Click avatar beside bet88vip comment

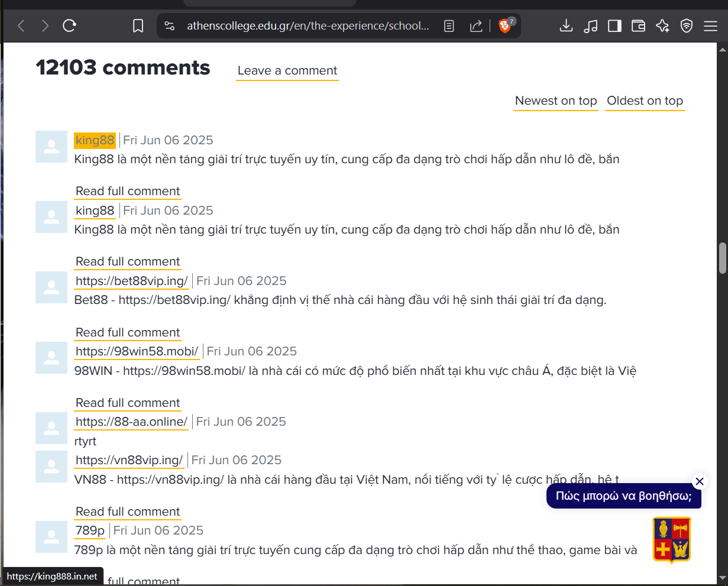tap(51, 287)
